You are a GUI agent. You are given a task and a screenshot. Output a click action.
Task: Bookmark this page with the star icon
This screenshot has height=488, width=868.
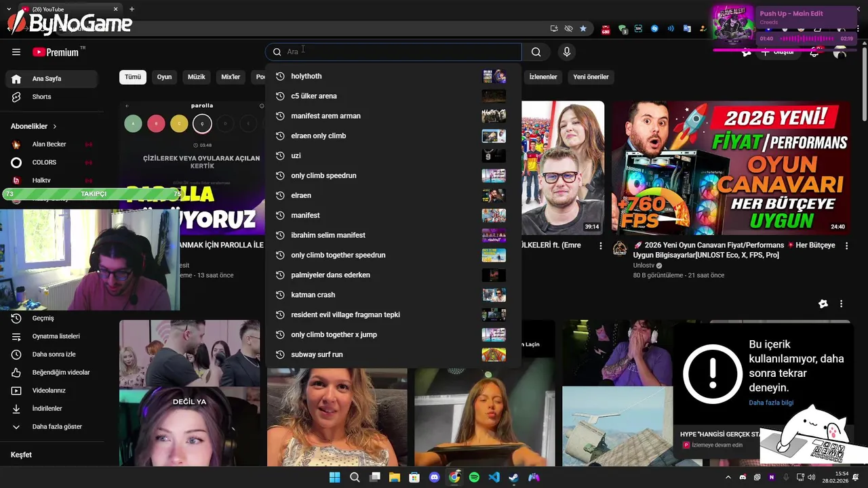coord(583,28)
